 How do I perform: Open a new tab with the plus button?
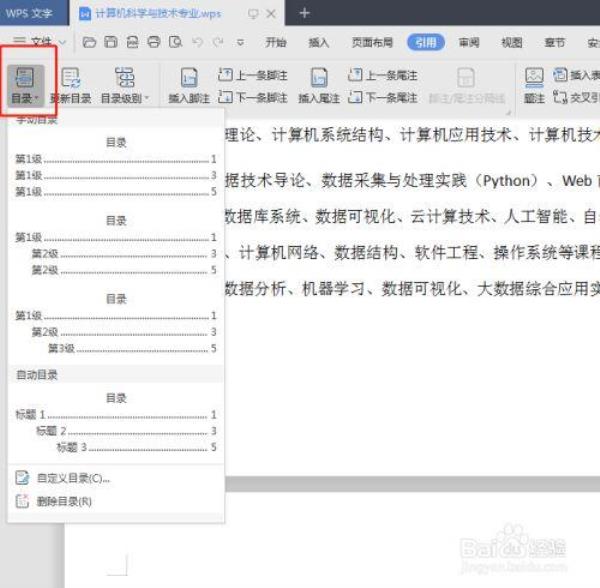click(x=305, y=13)
